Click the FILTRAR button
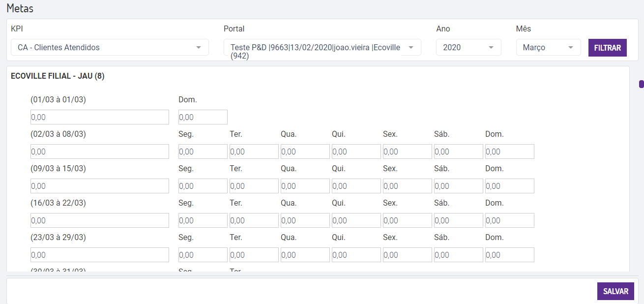This screenshot has width=644, height=304. pyautogui.click(x=607, y=48)
